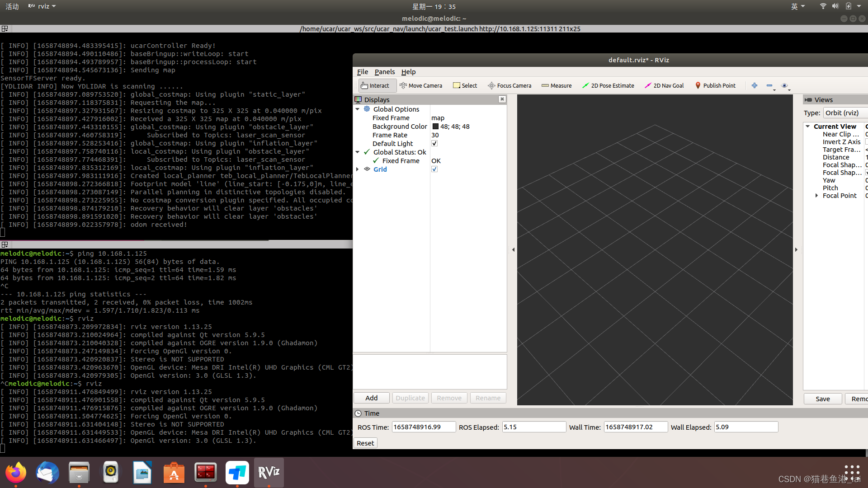Click the Background Color swatch
Image resolution: width=868 pixels, height=488 pixels.
436,127
